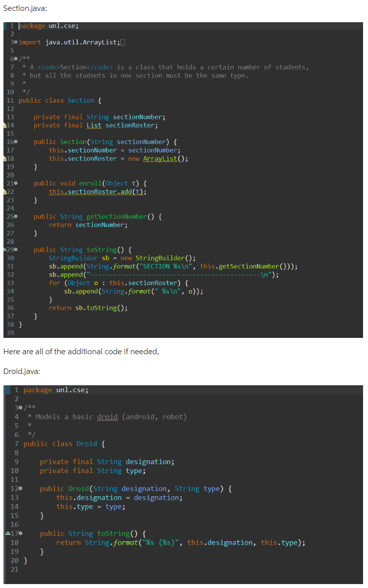Click the 'return sectionNumber;' statement
Viewport: 368px width, 588px height.
click(x=88, y=225)
